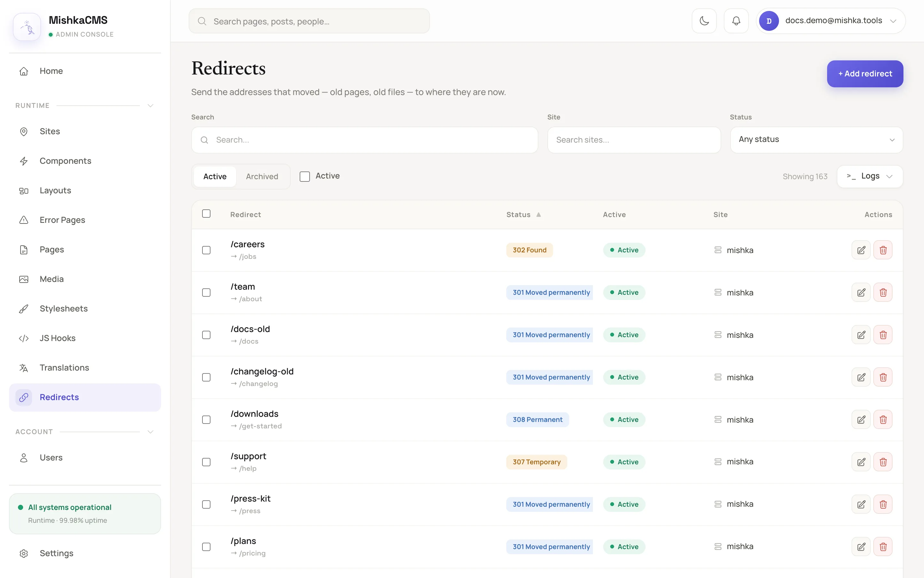Toggle dark mode moon icon

click(704, 21)
